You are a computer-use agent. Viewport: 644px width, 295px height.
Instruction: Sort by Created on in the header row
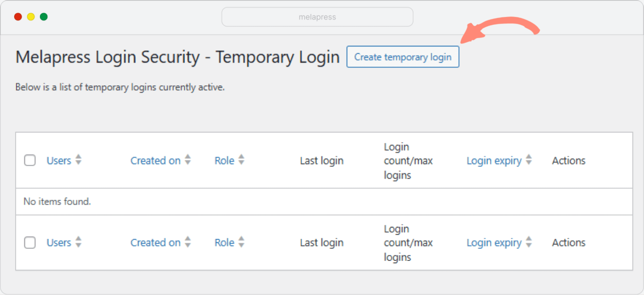tap(156, 160)
